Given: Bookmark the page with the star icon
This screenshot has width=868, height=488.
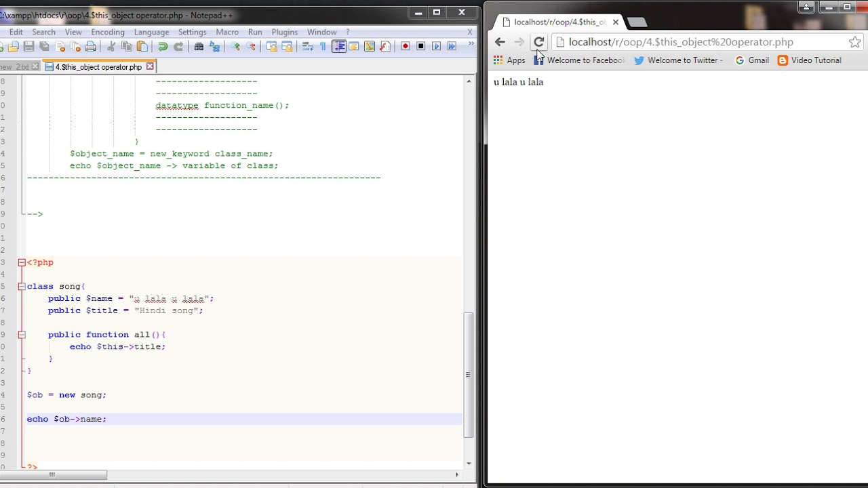Looking at the screenshot, I should click(x=854, y=42).
